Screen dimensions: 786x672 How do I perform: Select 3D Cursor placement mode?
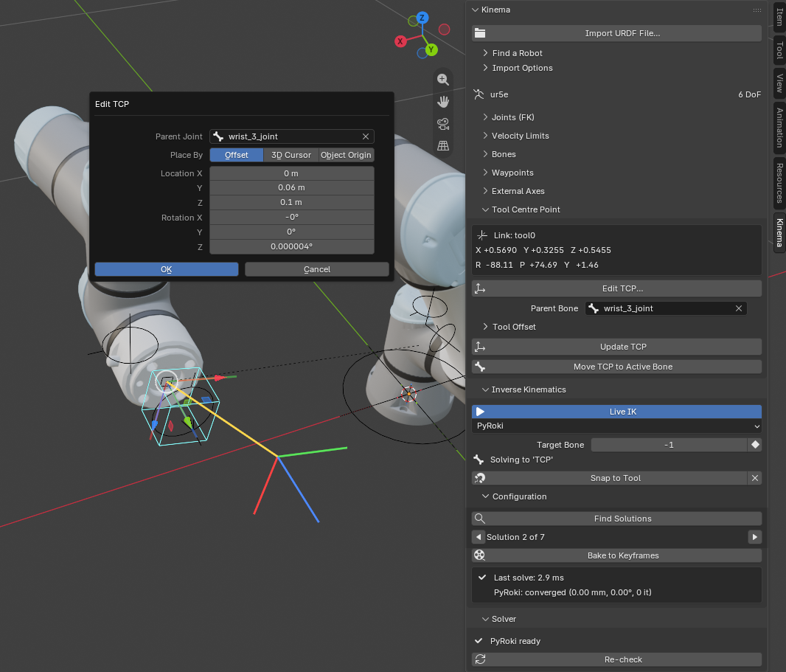[291, 155]
